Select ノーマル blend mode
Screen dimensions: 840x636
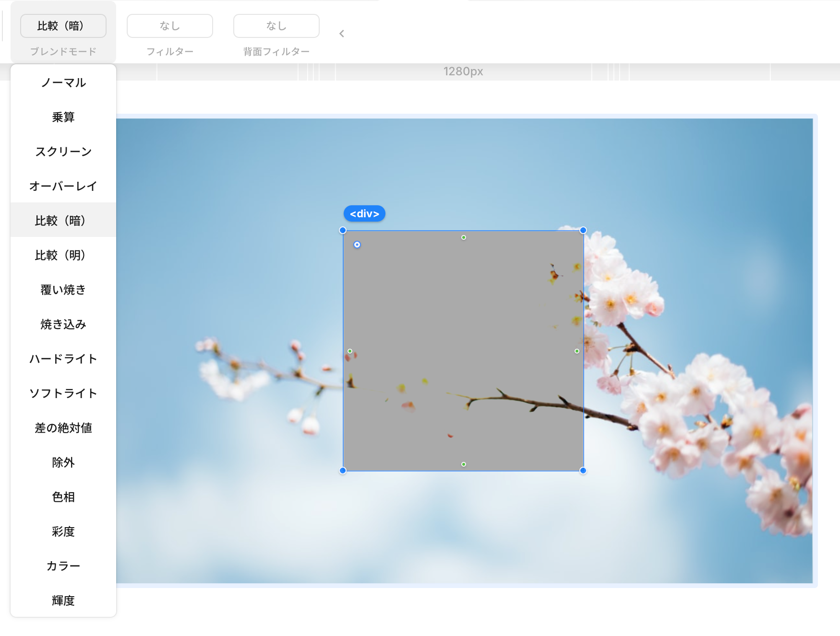63,82
